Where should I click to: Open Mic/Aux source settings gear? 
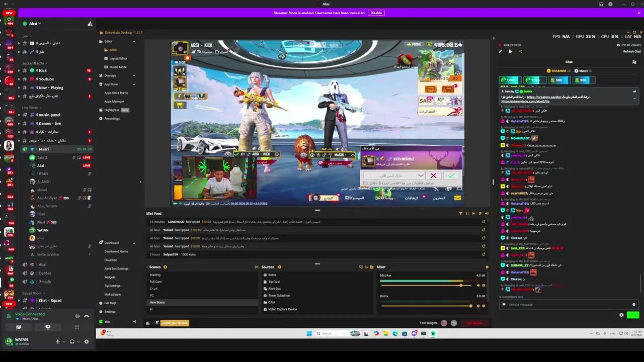coord(484,286)
